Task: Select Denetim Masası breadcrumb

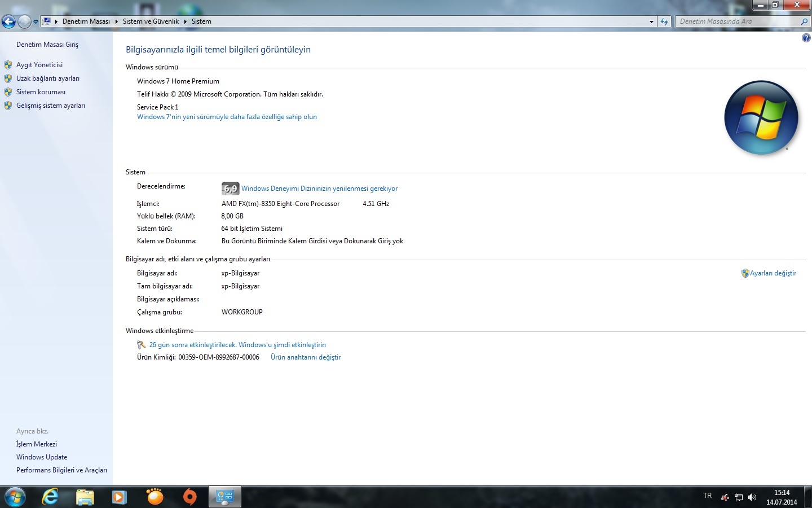Action: click(86, 21)
